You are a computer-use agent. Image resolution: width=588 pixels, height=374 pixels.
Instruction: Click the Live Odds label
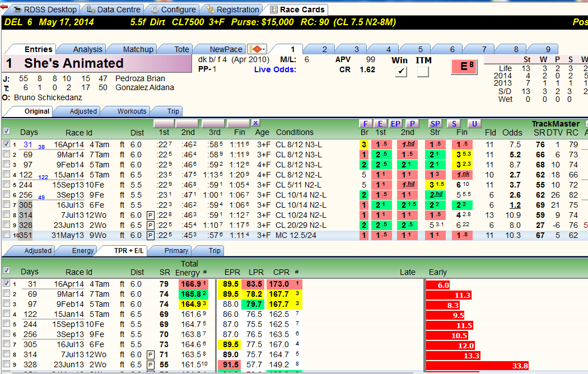[x=275, y=69]
